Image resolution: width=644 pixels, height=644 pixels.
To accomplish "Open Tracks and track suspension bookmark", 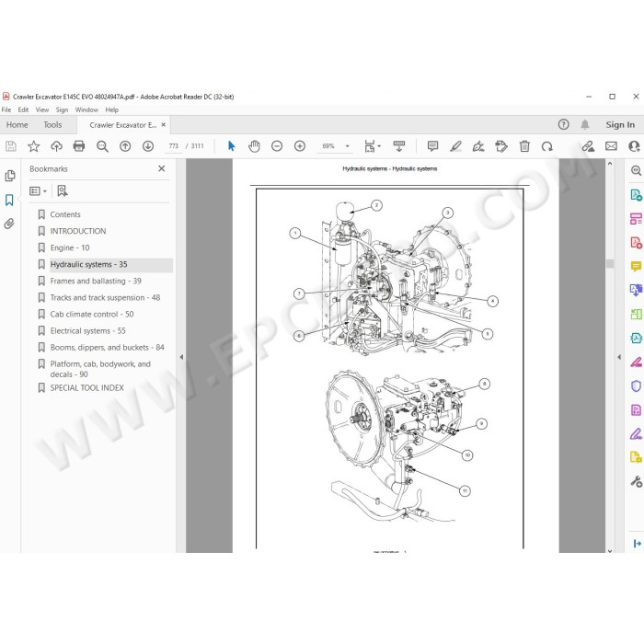I will pyautogui.click(x=105, y=298).
